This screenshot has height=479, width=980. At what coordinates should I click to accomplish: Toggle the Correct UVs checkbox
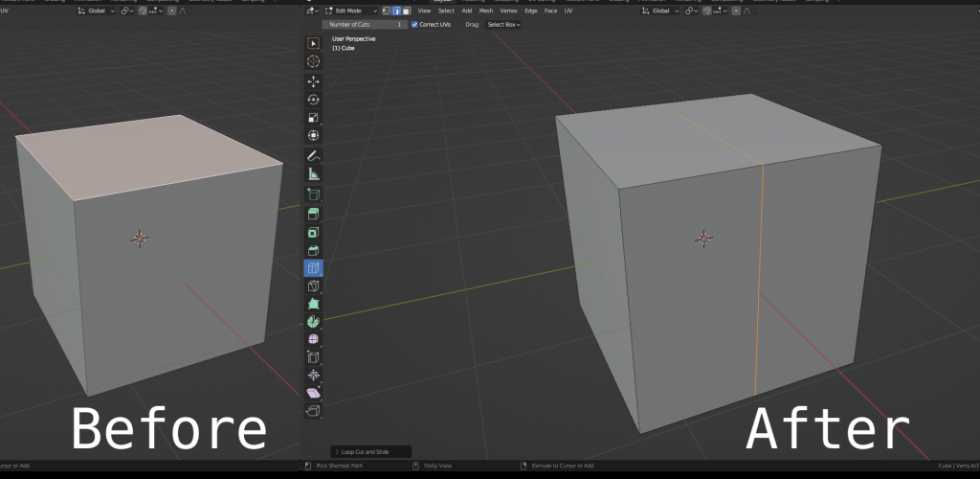(x=414, y=24)
